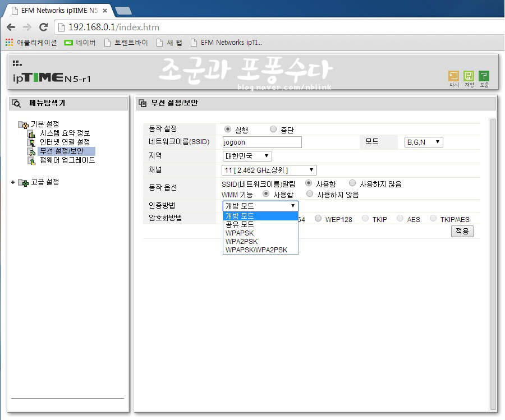Choose 공유 모드 from the authentication list

[x=240, y=224]
